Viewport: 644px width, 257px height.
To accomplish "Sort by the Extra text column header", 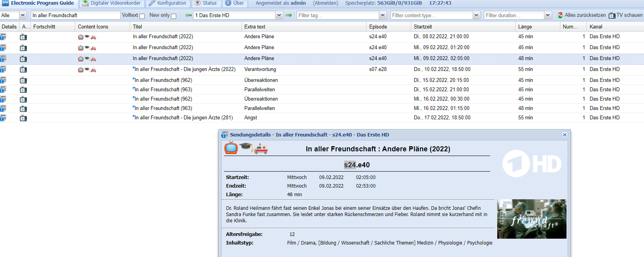I will click(x=304, y=27).
